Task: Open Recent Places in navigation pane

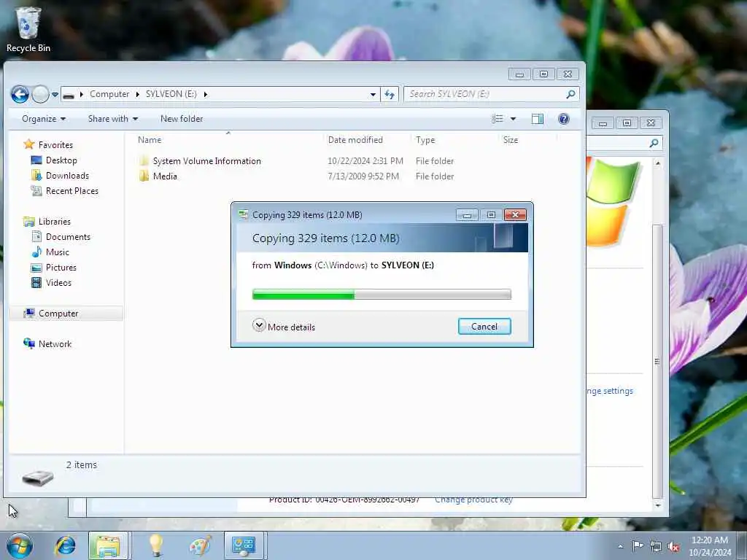Action: point(72,191)
